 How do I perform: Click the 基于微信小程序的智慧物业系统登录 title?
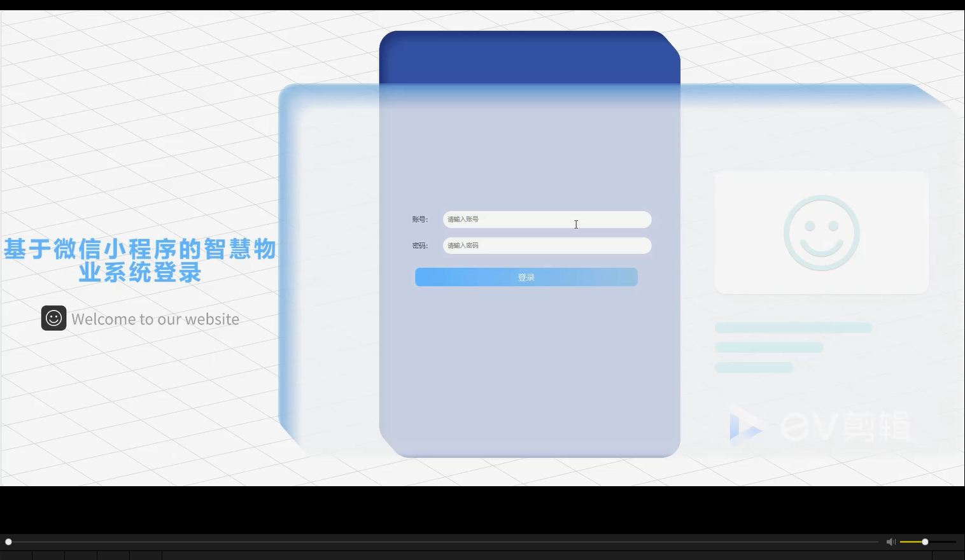140,260
